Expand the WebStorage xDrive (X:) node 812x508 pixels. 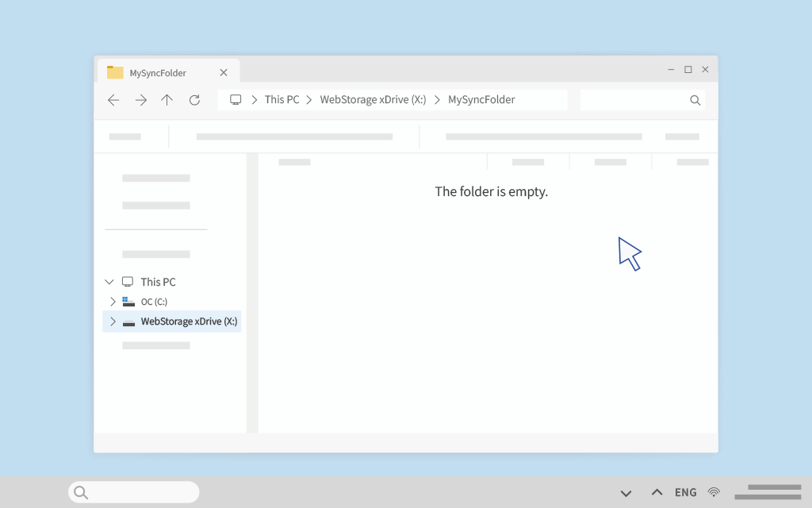[x=113, y=321]
